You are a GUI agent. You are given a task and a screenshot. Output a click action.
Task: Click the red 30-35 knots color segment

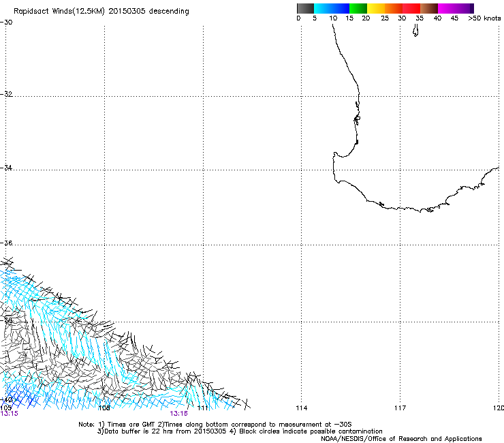[411, 8]
